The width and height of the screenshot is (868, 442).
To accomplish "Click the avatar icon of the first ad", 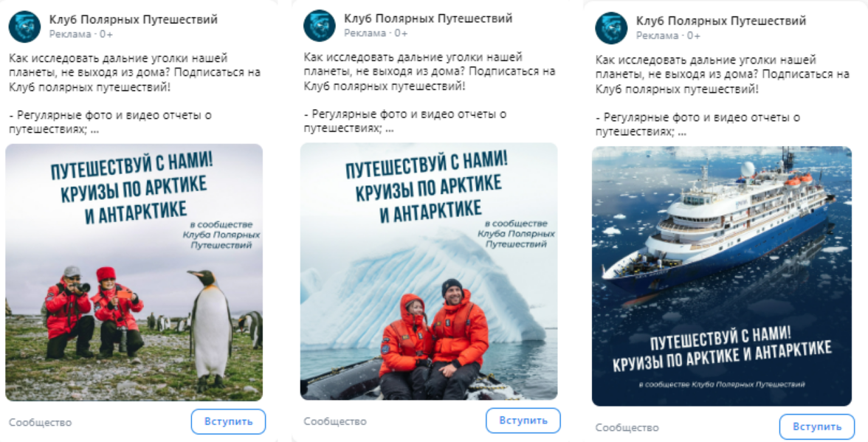I will tap(25, 27).
